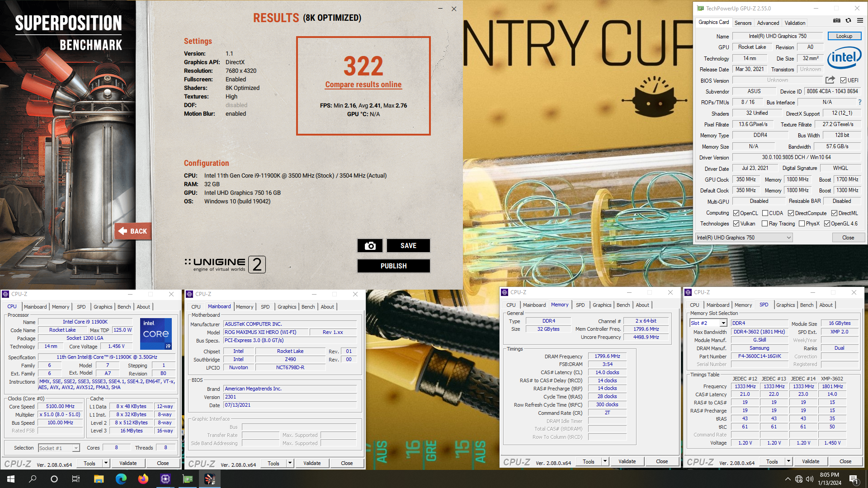The height and width of the screenshot is (488, 868).
Task: Expand Tools arrow in CPU-Z Mainboard window
Action: coord(290,463)
